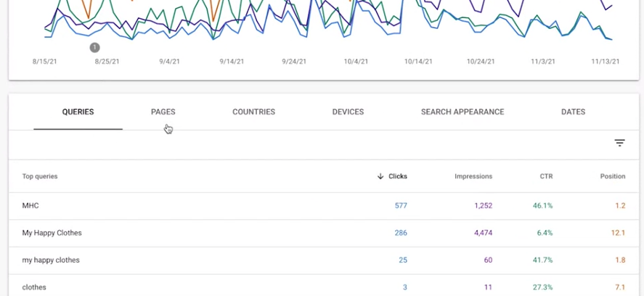This screenshot has height=296, width=644.
Task: Click the 4,474 impressions value
Action: pos(483,233)
